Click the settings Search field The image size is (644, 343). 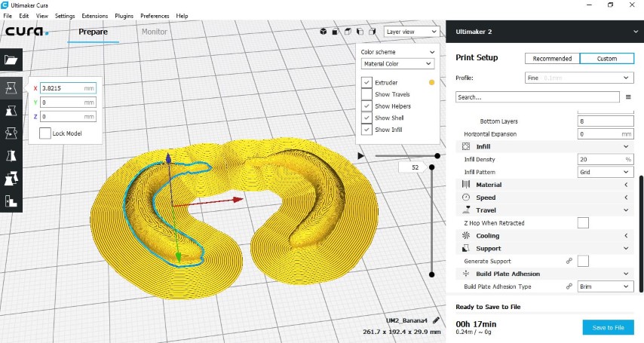pos(537,97)
